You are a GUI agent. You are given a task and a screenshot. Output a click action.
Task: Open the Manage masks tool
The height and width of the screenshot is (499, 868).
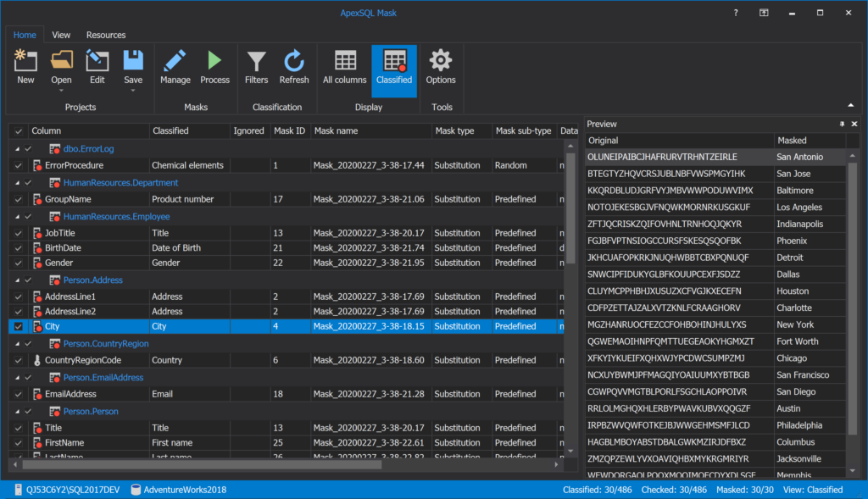click(x=175, y=66)
